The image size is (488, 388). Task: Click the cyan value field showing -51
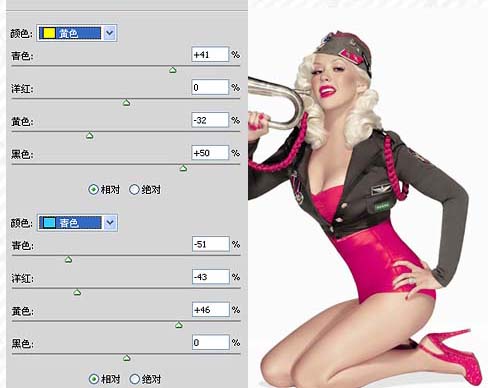pyautogui.click(x=211, y=244)
